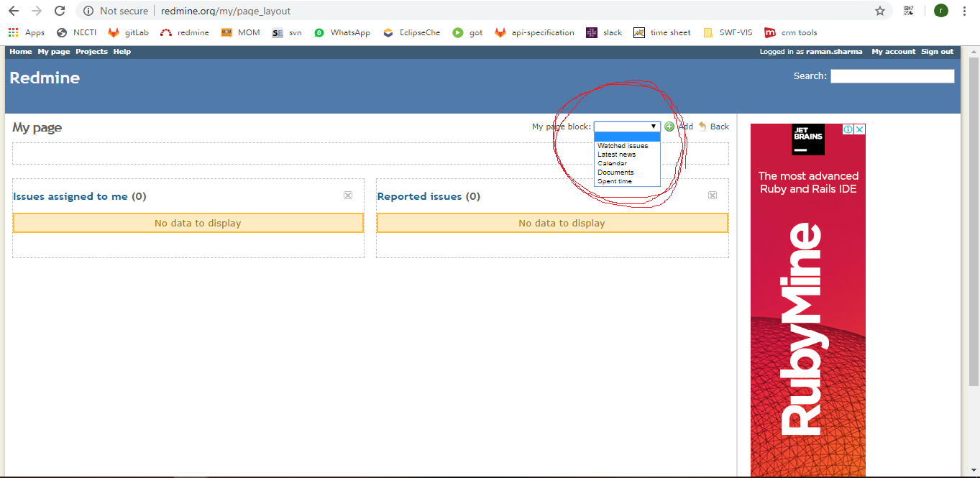980x478 pixels.
Task: Open the EclipseChe bookmark
Action: point(411,32)
